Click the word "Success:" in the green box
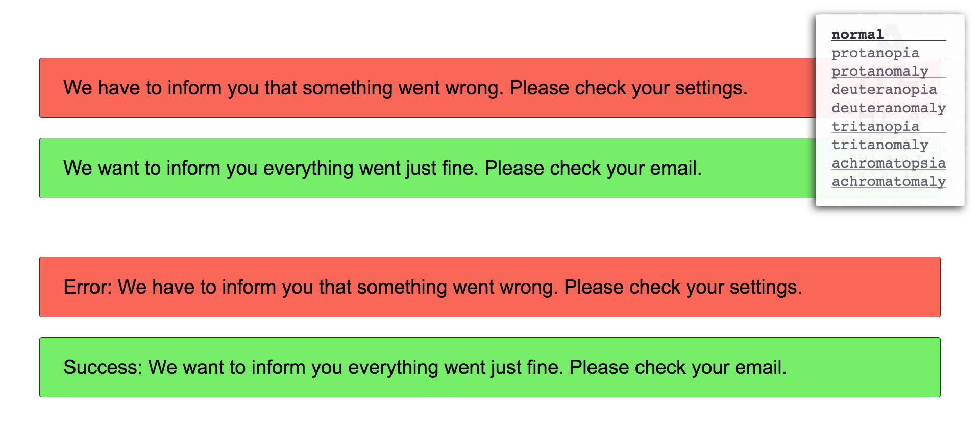Screen dimensions: 980x428 pos(103,367)
